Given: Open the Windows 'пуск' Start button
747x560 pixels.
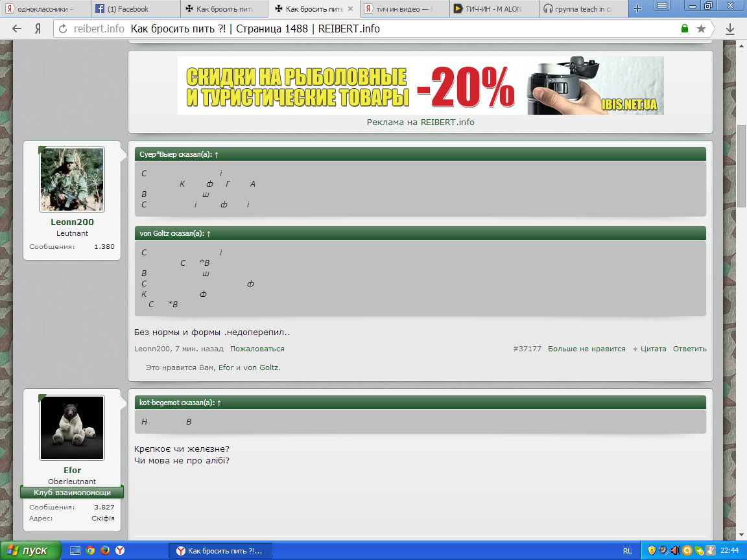Looking at the screenshot, I should pyautogui.click(x=30, y=550).
